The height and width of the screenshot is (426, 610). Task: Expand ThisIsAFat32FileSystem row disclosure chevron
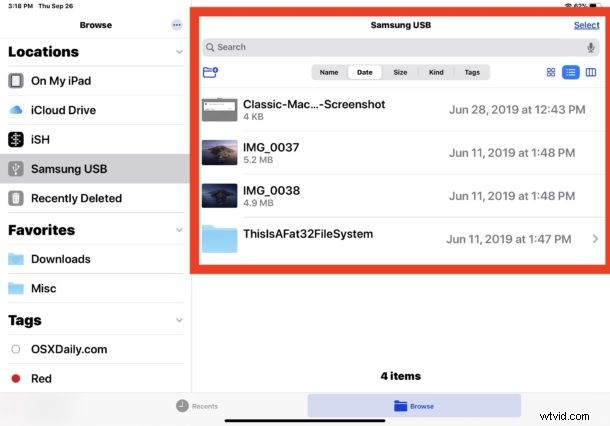tap(595, 239)
